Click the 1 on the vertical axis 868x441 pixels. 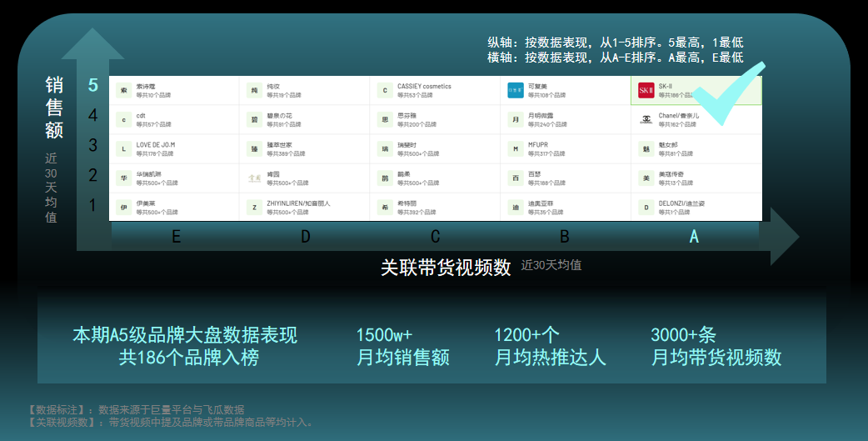point(93,205)
